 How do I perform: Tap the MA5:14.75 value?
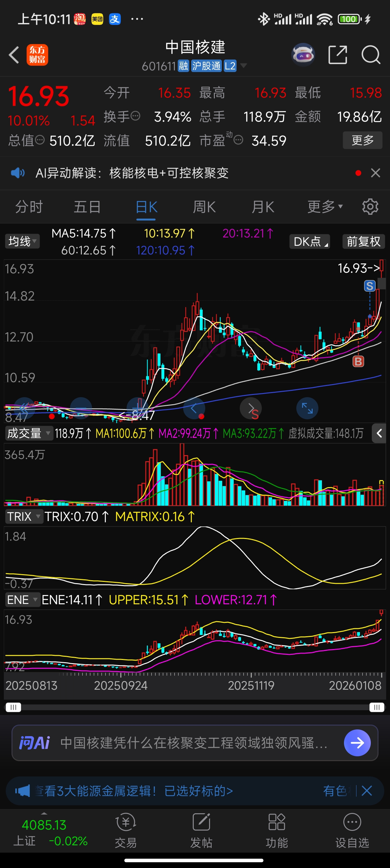(84, 233)
